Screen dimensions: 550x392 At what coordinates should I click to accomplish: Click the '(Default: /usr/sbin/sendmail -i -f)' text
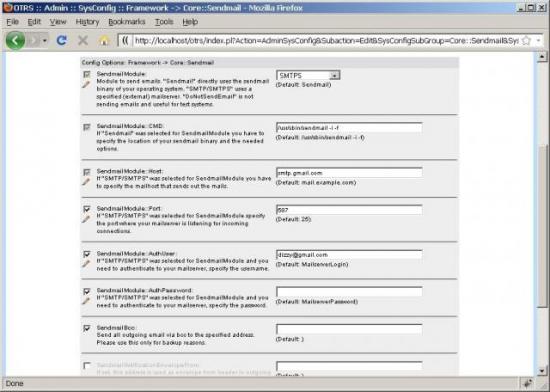click(x=320, y=137)
